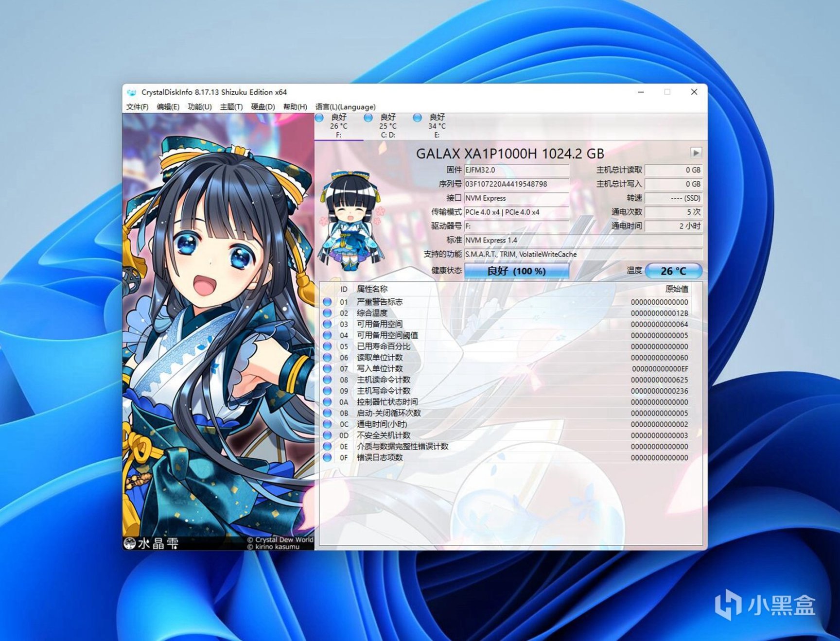
Task: Click the status dot for 写入单位计数 row
Action: click(328, 369)
